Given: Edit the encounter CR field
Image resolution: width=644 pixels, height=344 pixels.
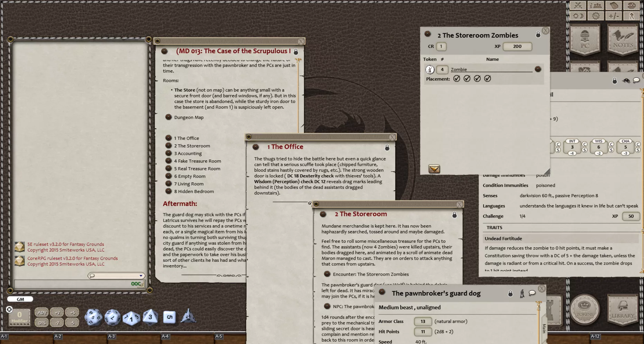Looking at the screenshot, I should [x=441, y=46].
